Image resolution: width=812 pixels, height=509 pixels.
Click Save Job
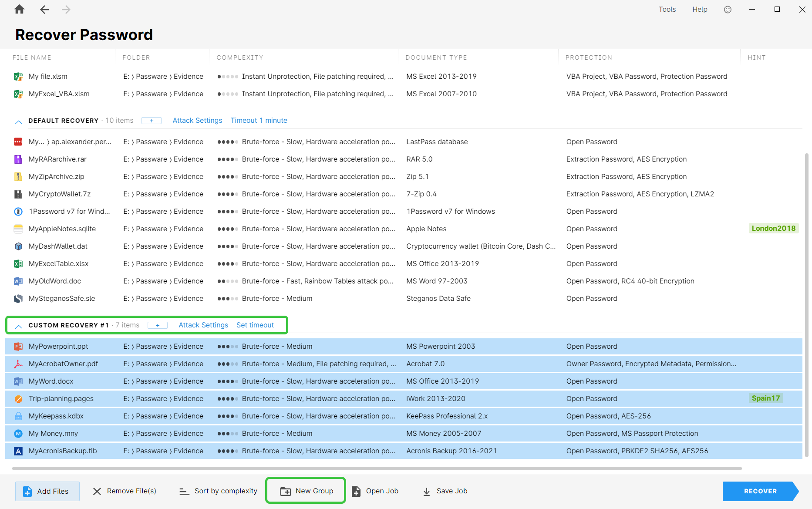pyautogui.click(x=445, y=491)
